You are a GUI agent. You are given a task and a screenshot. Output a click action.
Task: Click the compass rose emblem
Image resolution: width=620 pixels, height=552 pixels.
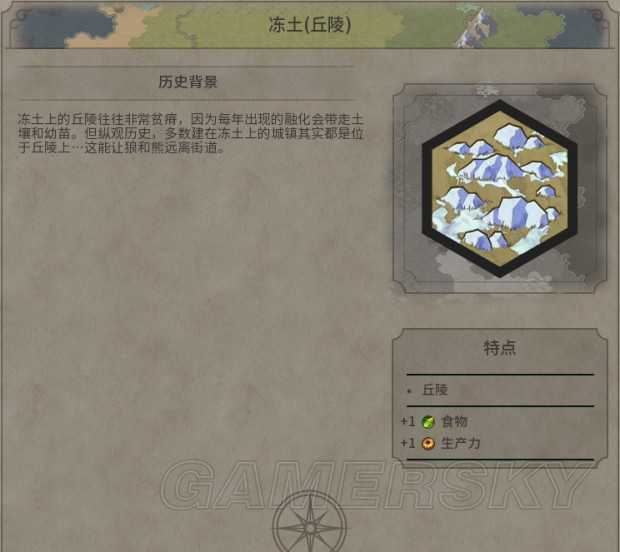310,523
